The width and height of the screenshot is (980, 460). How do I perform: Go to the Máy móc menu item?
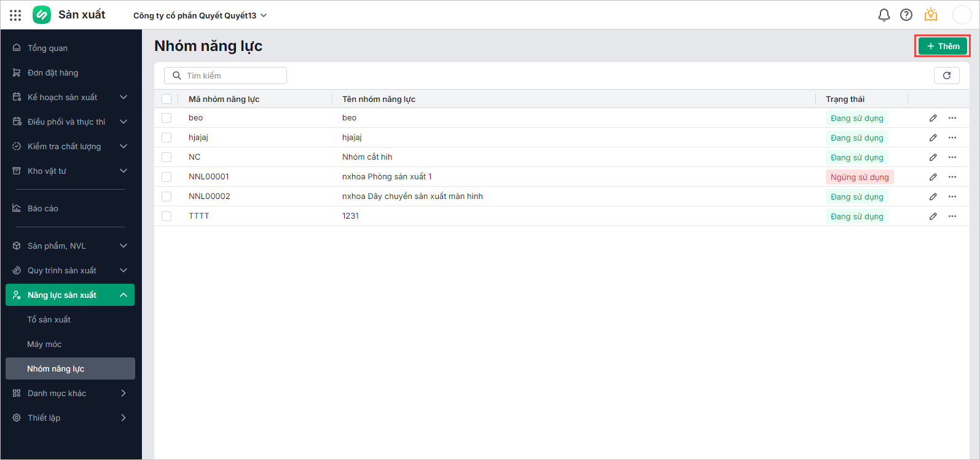[x=44, y=344]
